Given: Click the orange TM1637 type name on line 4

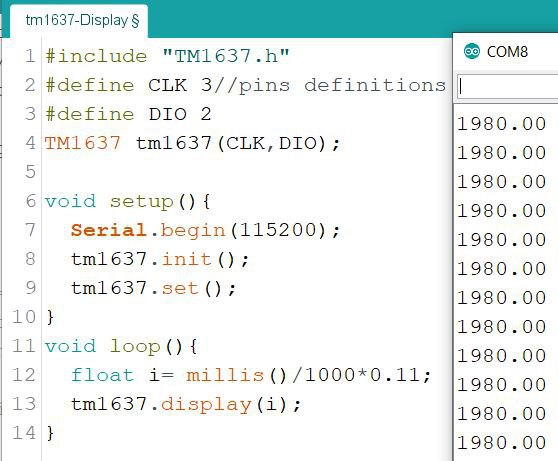Looking at the screenshot, I should point(83,143).
